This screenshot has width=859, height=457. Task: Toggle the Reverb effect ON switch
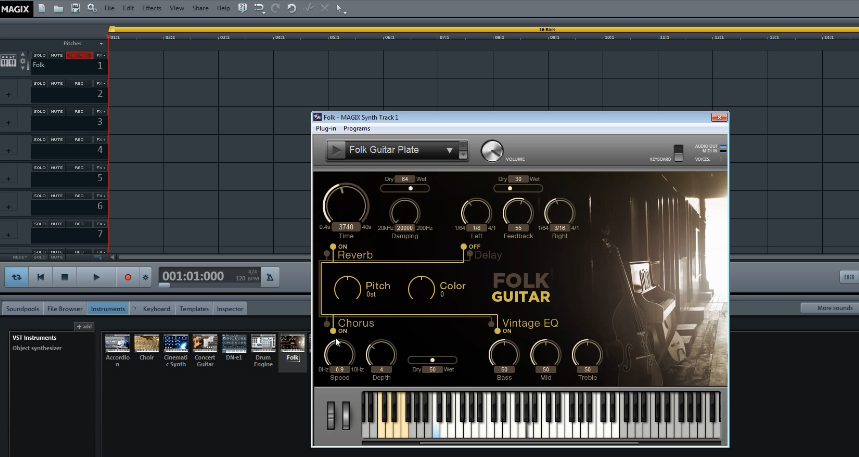pyautogui.click(x=331, y=246)
